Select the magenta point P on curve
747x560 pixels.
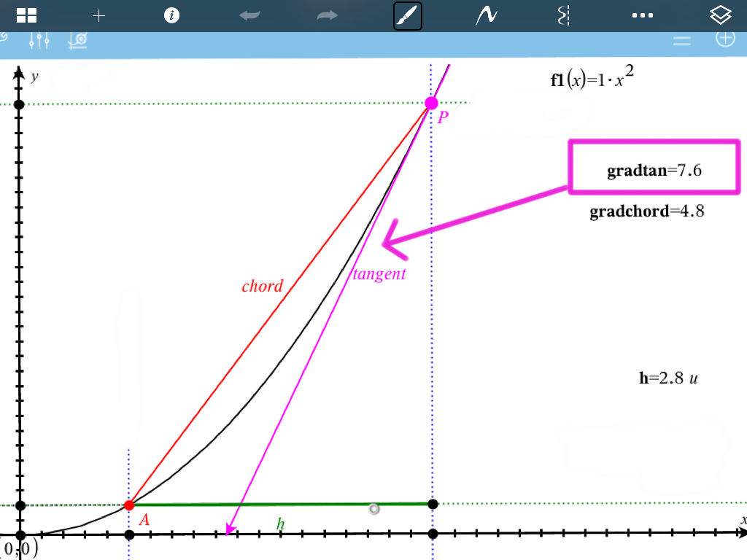coord(431,104)
